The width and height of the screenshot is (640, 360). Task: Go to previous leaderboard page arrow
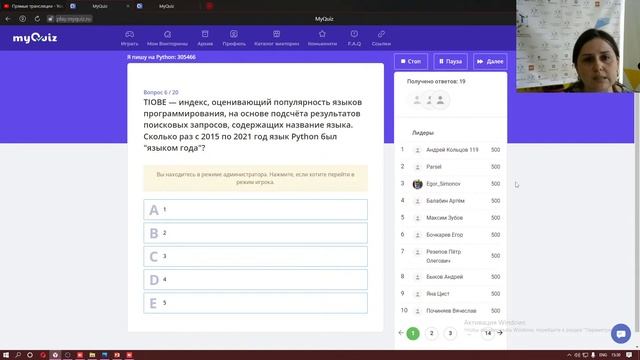(x=401, y=333)
